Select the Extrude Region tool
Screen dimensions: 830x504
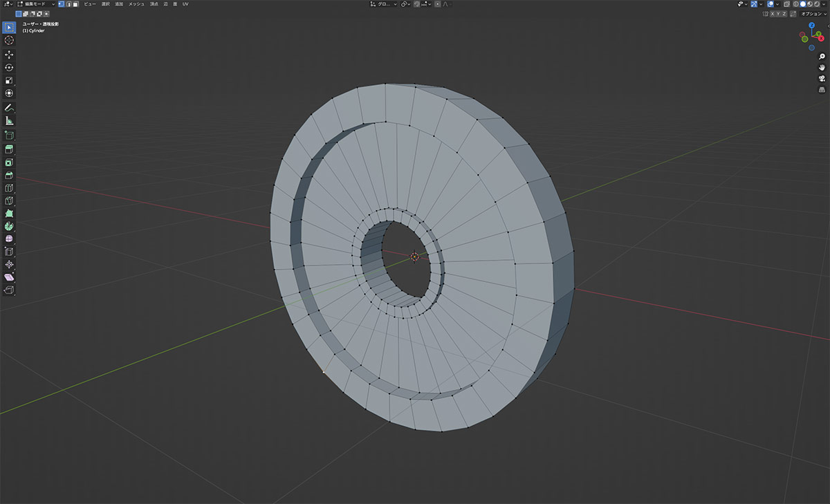pos(9,149)
